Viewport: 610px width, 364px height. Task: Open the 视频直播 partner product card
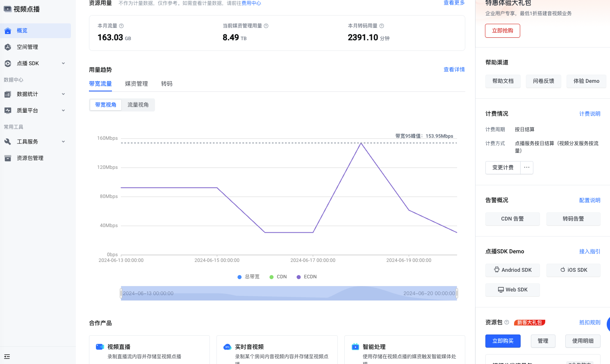[150, 350]
